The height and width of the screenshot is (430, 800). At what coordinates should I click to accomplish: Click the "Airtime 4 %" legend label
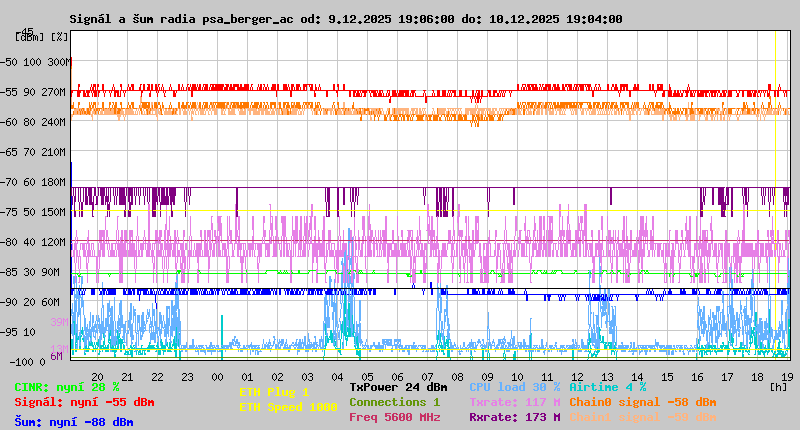pos(608,387)
